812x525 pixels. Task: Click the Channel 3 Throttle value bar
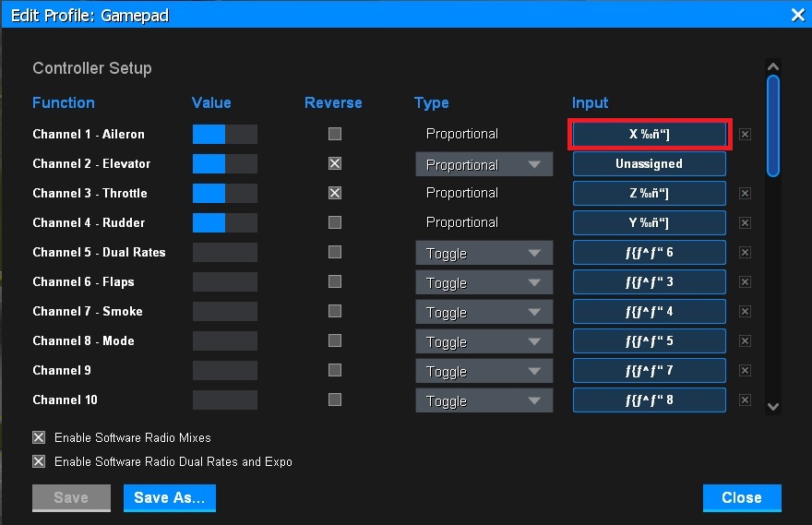point(224,194)
